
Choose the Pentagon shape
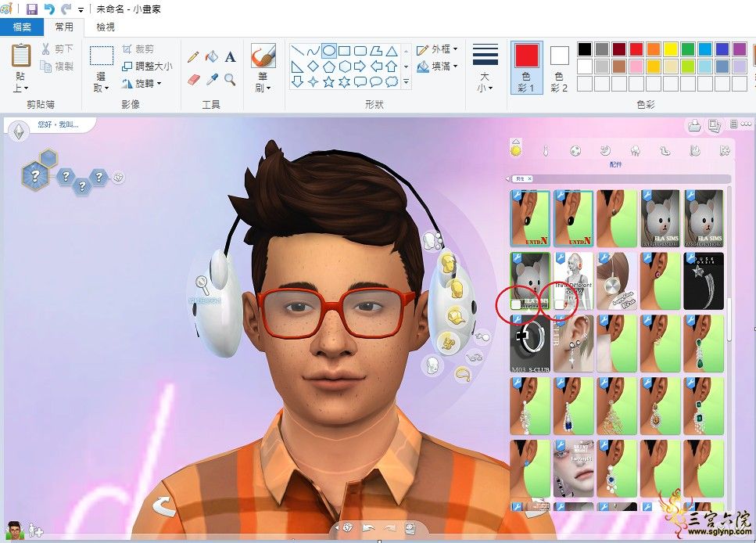coord(329,67)
